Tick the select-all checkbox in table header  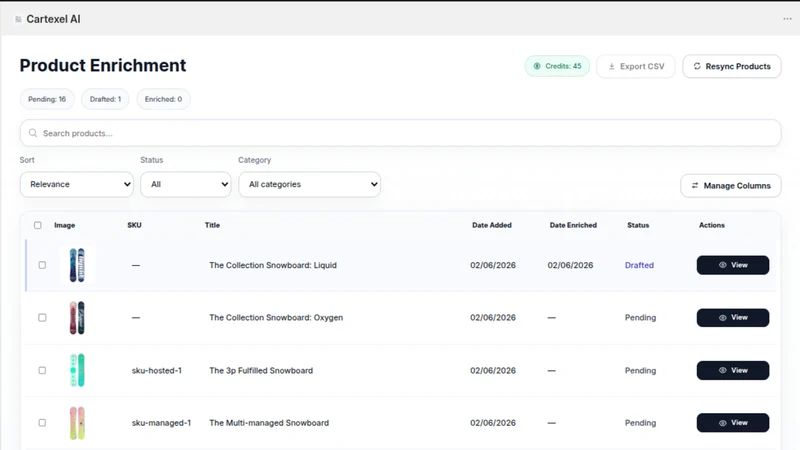pos(38,225)
